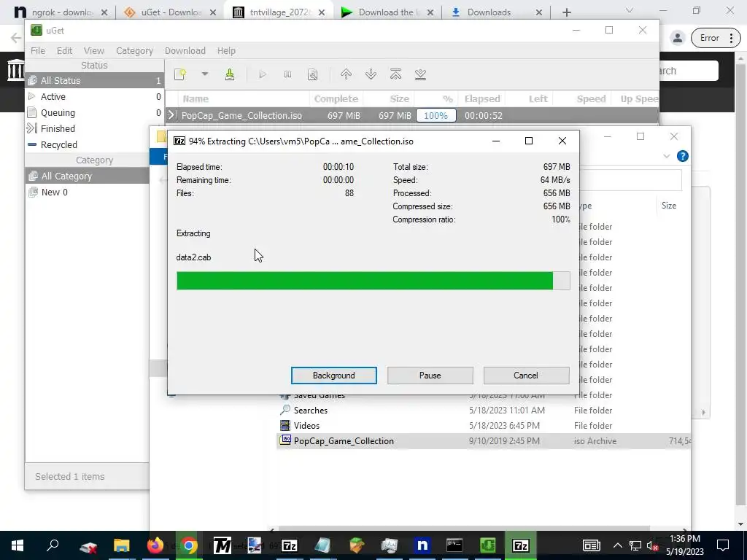Select All Category in the uGet sidebar
Viewport: 747px width, 560px height.
click(88, 176)
